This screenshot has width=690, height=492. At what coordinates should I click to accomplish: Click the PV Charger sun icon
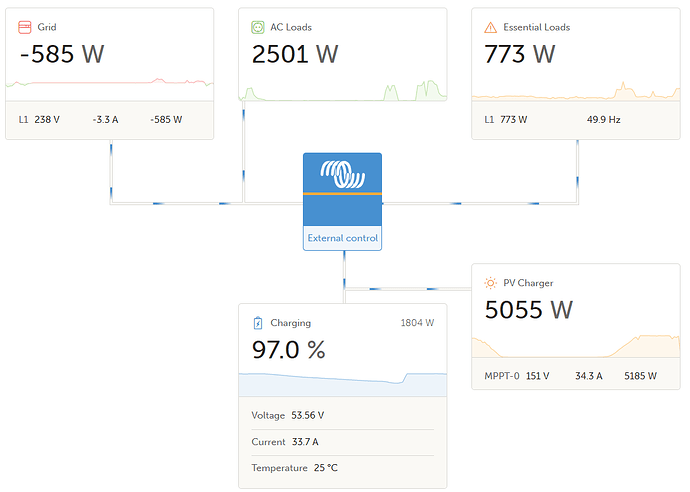[x=490, y=283]
